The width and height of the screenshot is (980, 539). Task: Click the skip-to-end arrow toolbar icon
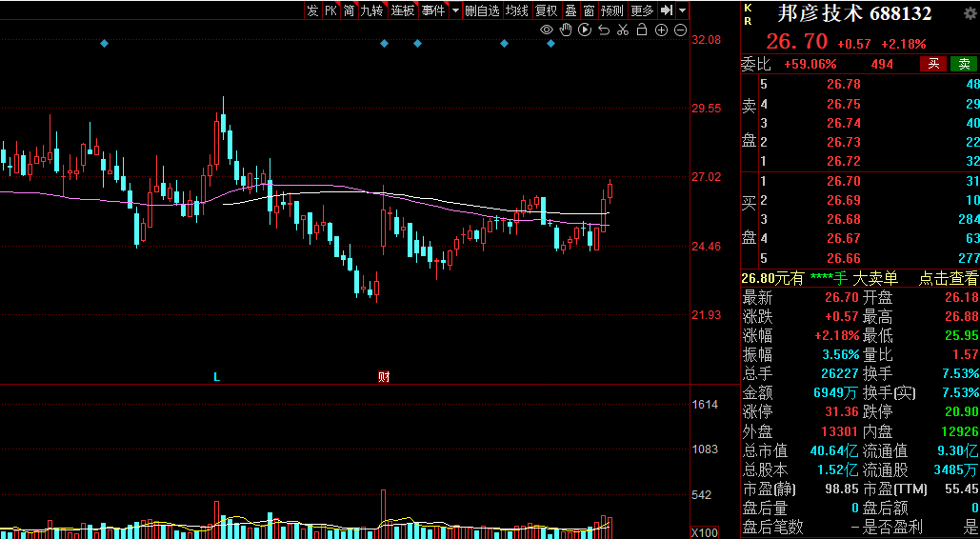click(667, 10)
